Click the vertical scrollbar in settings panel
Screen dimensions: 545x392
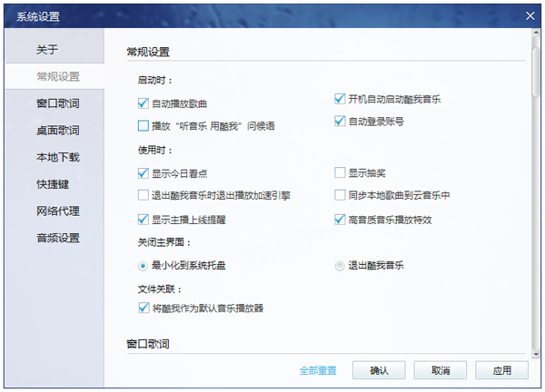coord(535,73)
